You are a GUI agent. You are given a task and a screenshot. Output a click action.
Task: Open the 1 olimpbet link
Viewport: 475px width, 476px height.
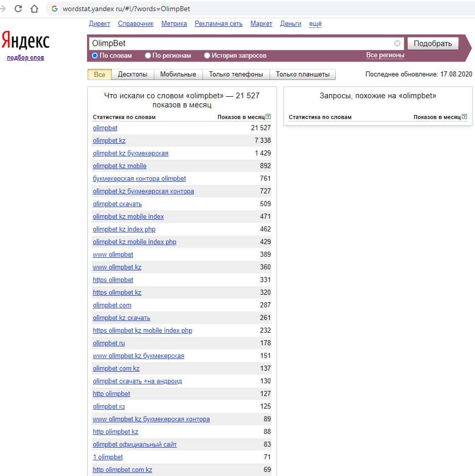pyautogui.click(x=108, y=457)
